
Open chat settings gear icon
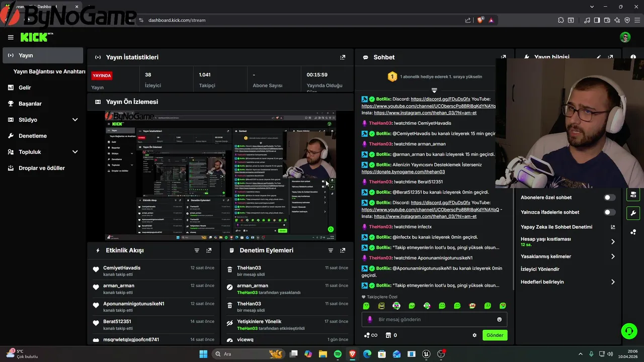point(474,335)
